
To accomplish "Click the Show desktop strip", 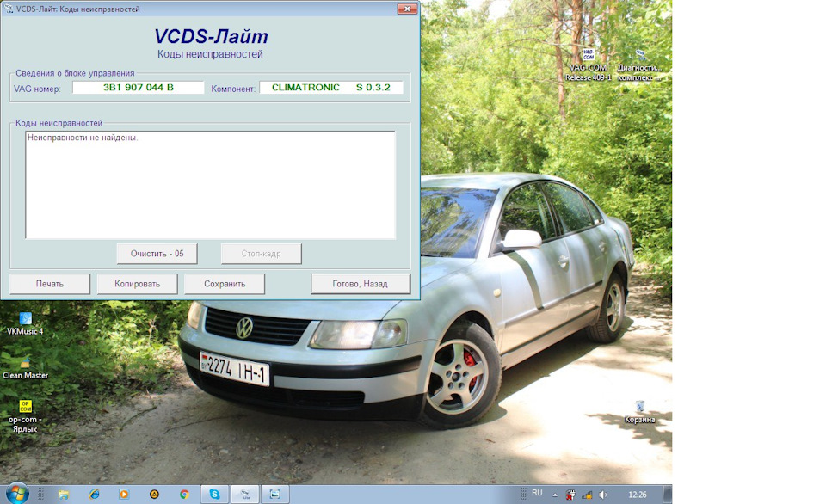I will [x=668, y=495].
